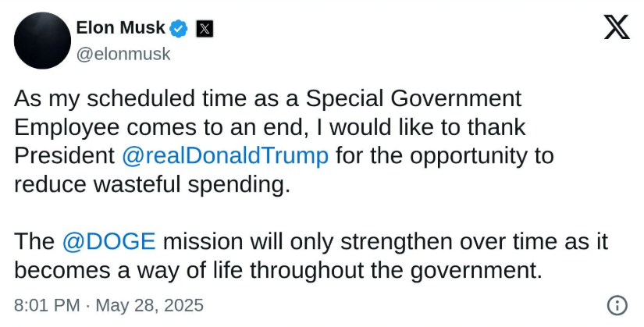Click the word 'President' in the tweet

click(x=65, y=156)
